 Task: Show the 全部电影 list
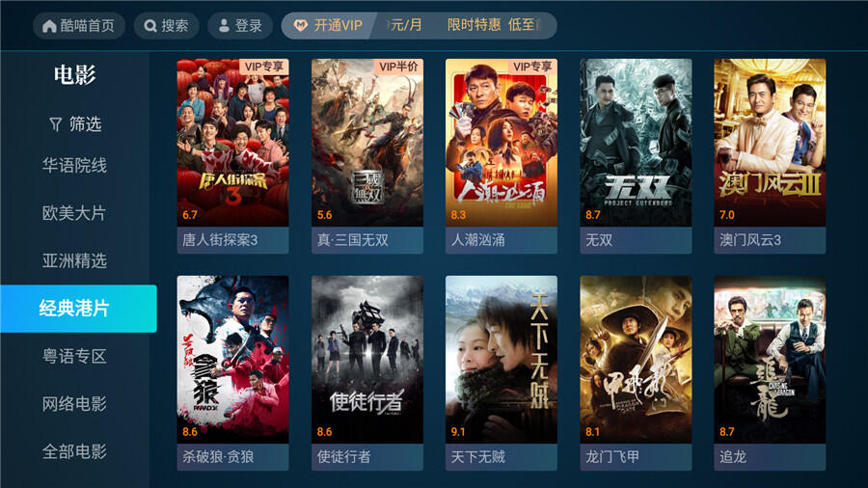click(74, 451)
